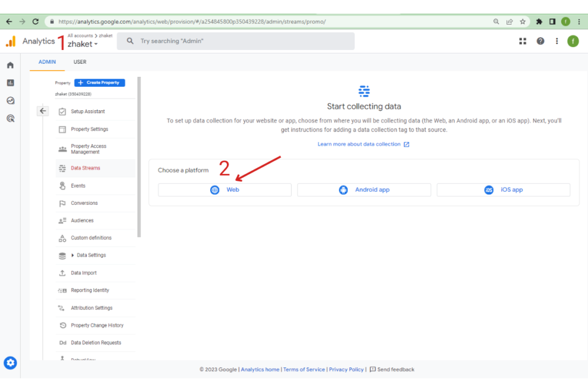Open the Chrome profile avatar in toolbar
Image resolution: width=588 pixels, height=392 pixels.
point(566,22)
